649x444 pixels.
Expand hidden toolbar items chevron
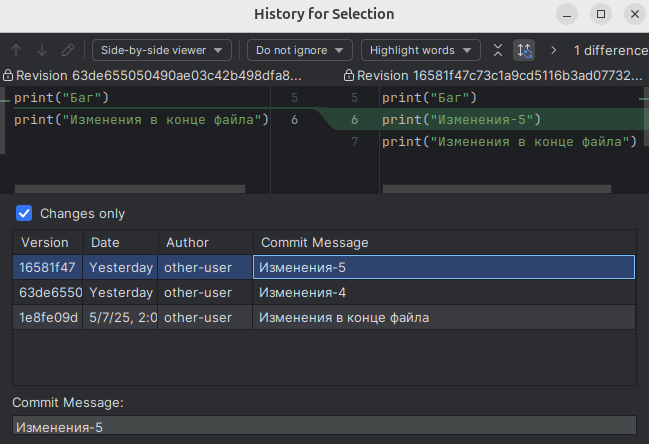click(x=553, y=50)
